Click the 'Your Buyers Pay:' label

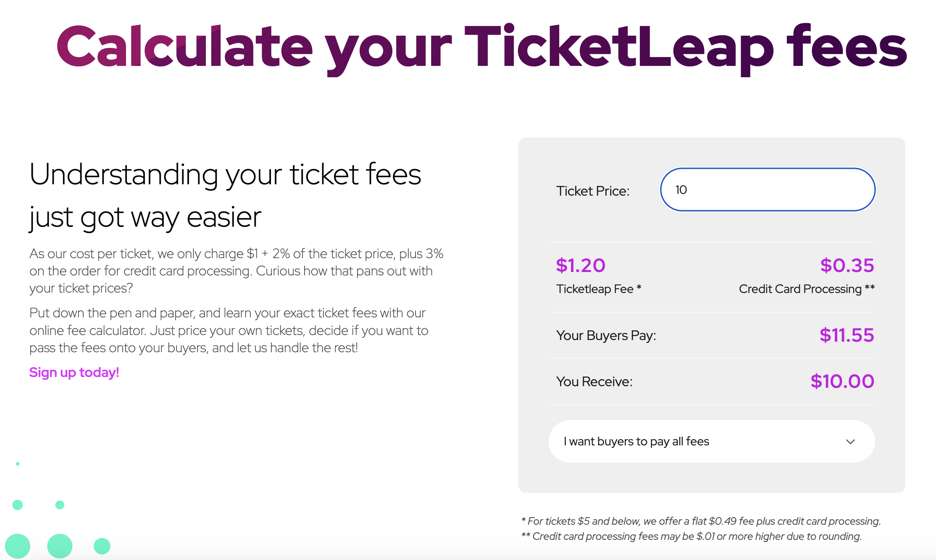click(x=606, y=335)
